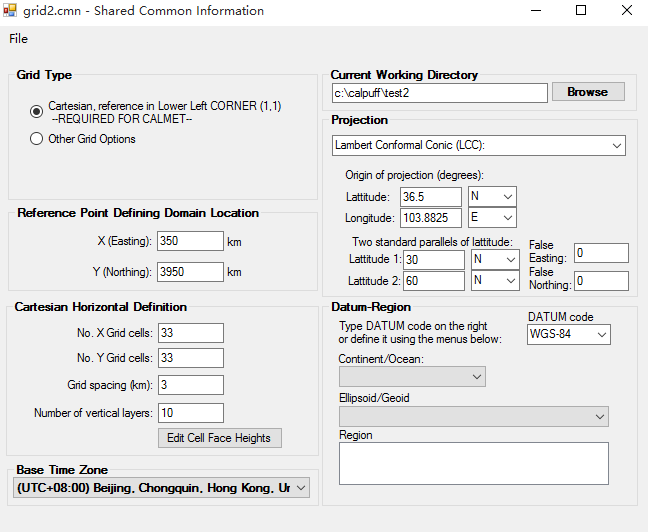
Task: Maximize the grid2.cmn window
Action: pos(581,11)
